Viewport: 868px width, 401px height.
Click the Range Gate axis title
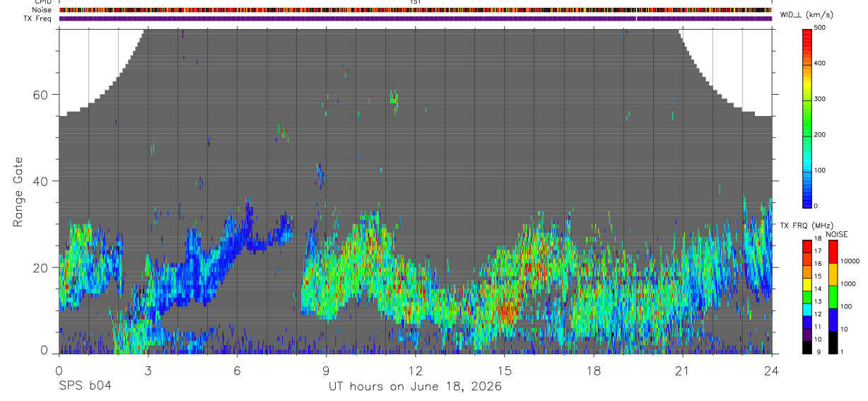[19, 192]
